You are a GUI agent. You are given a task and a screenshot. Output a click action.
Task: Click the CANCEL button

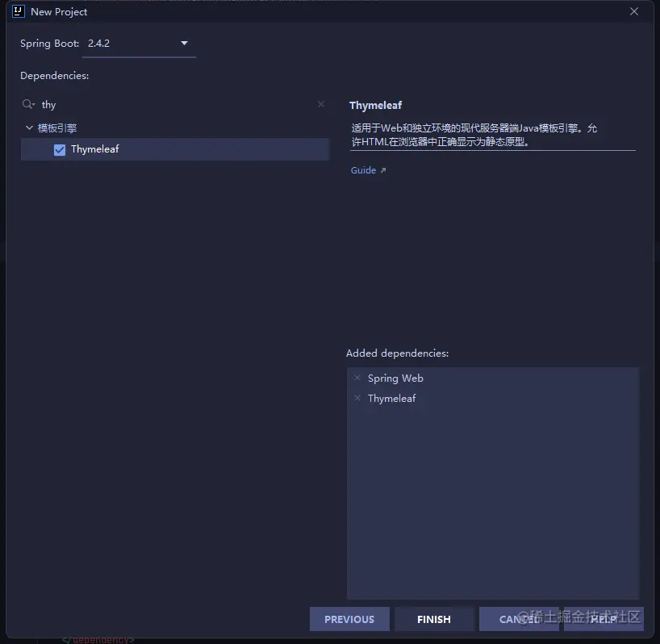point(519,619)
